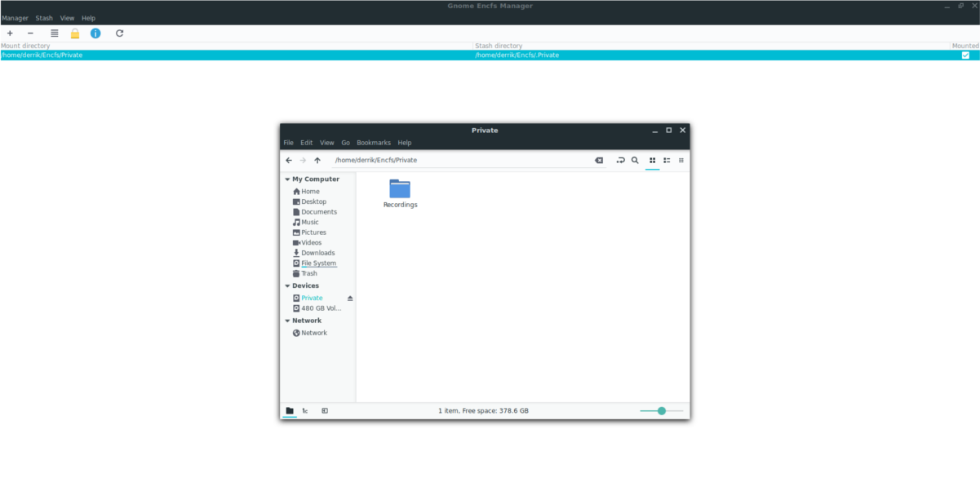
Task: Open Music in the sidebar
Action: click(x=310, y=222)
